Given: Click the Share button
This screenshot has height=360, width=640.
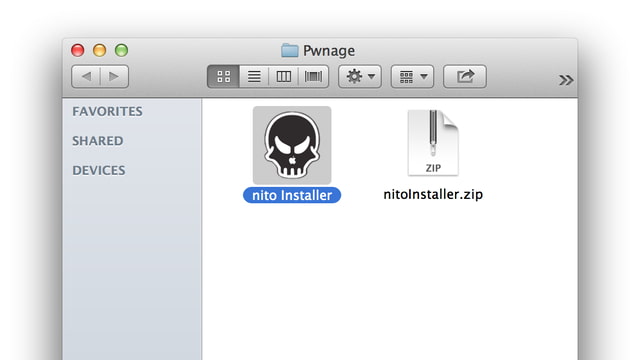Looking at the screenshot, I should (x=465, y=76).
